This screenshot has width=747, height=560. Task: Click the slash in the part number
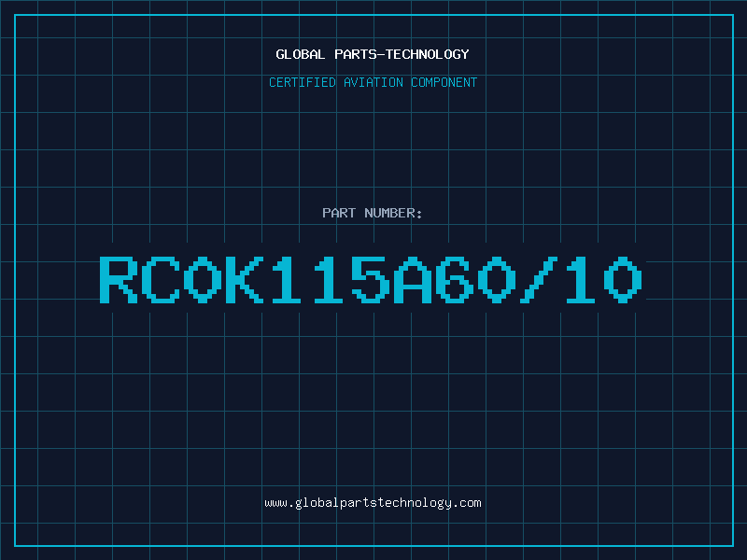[x=539, y=279]
